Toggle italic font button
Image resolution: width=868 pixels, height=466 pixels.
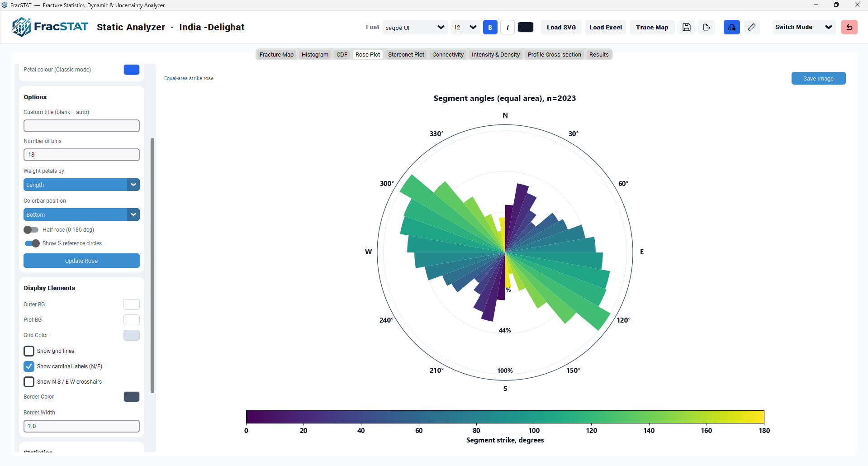click(x=508, y=27)
